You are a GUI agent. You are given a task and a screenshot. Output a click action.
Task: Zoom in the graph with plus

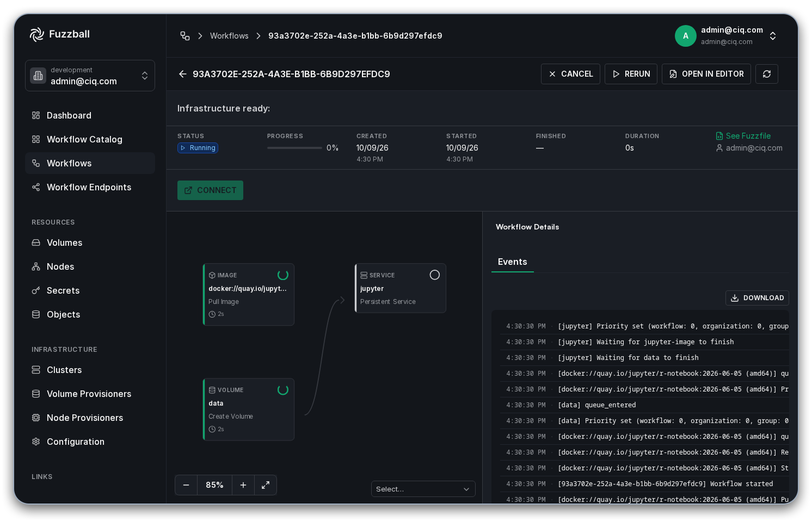243,485
